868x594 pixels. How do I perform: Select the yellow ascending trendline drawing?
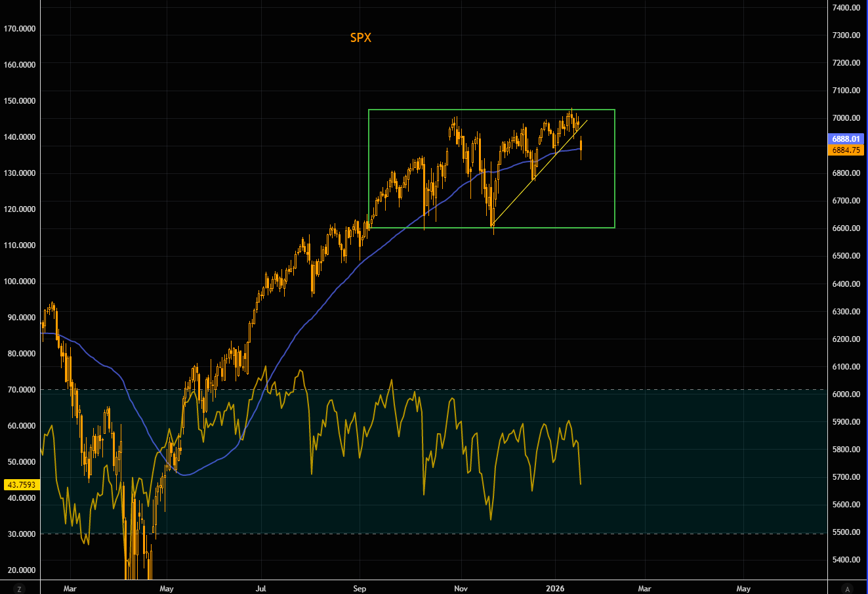point(538,174)
